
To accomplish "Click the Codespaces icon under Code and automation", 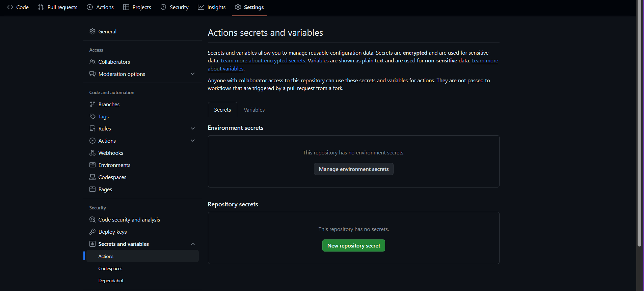I will pos(92,177).
